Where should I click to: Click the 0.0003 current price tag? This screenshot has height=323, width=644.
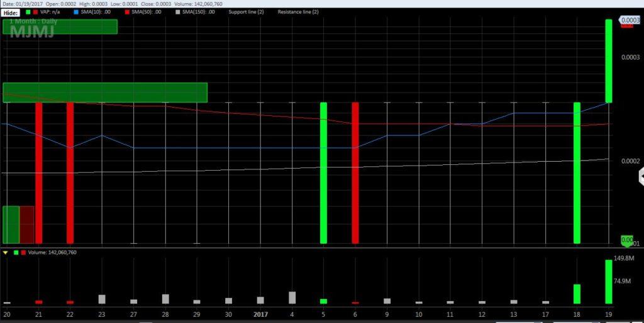[629, 21]
